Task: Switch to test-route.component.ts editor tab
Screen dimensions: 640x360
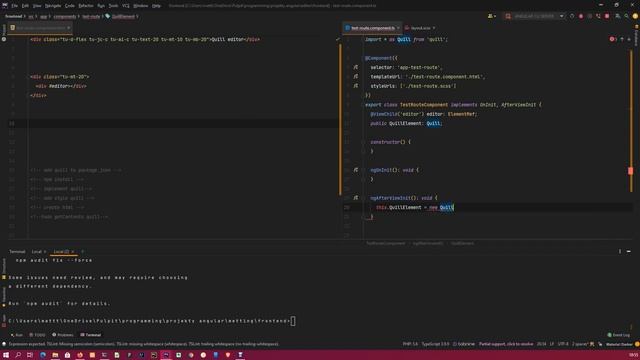Action: [x=373, y=28]
